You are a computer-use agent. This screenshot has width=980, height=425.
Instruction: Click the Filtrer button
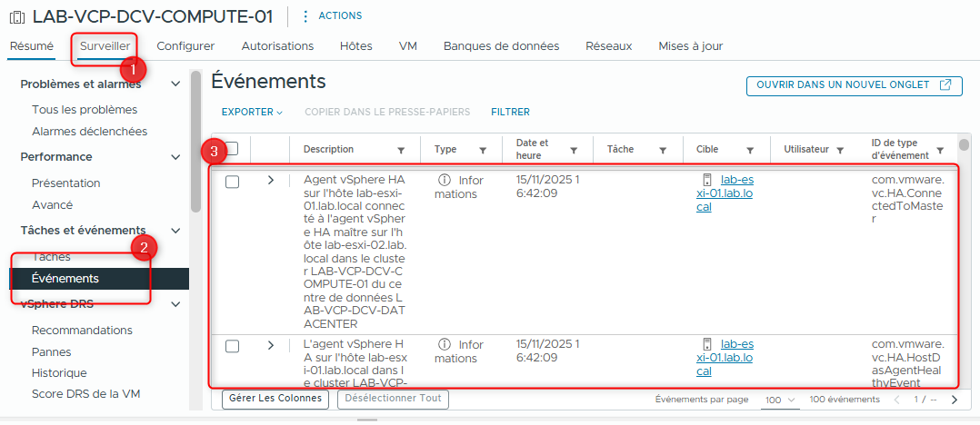click(511, 113)
